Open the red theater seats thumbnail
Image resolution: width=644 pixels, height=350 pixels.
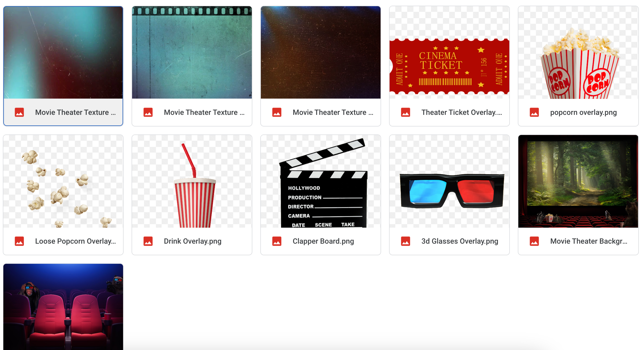click(x=63, y=307)
